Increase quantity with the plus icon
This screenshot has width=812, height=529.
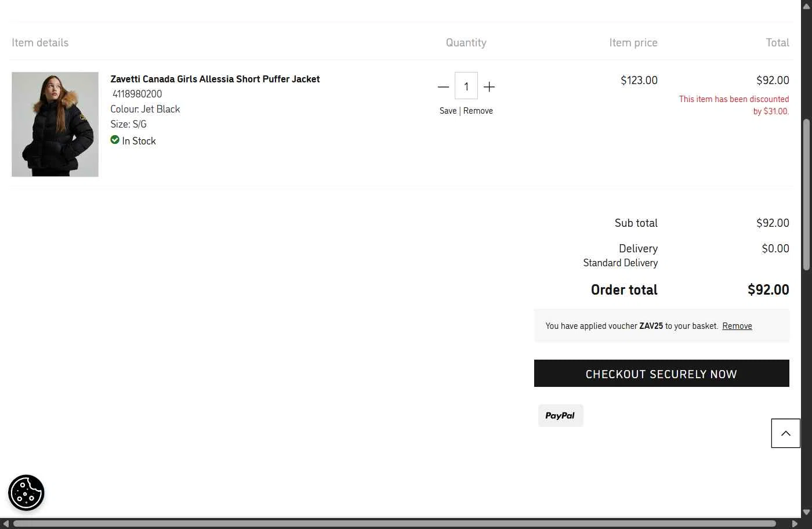pyautogui.click(x=489, y=87)
